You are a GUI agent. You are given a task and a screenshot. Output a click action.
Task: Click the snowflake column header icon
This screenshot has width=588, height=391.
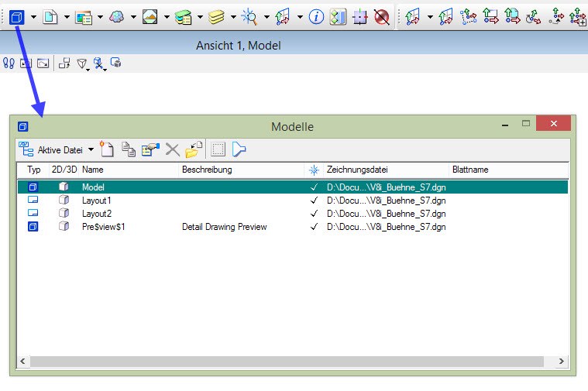[314, 170]
